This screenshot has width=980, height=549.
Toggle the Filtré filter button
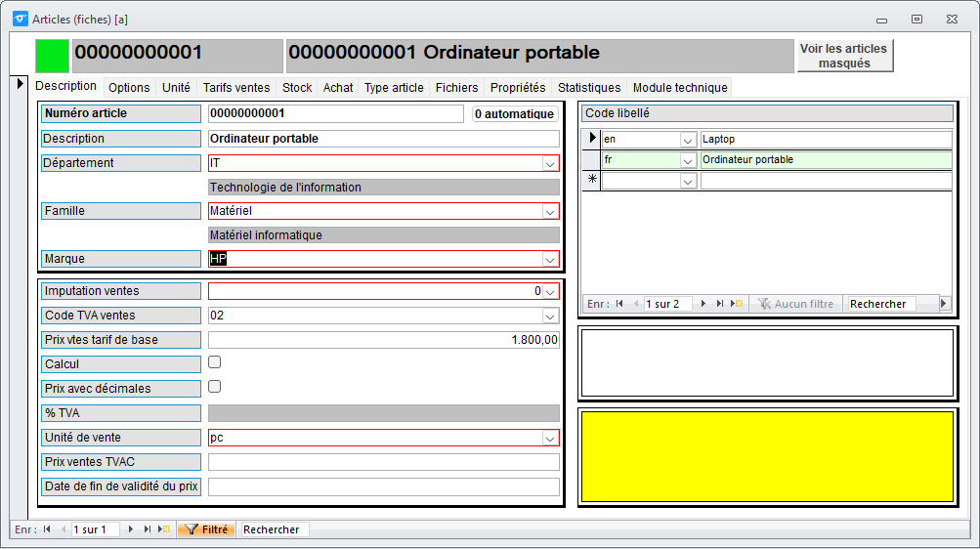(207, 529)
